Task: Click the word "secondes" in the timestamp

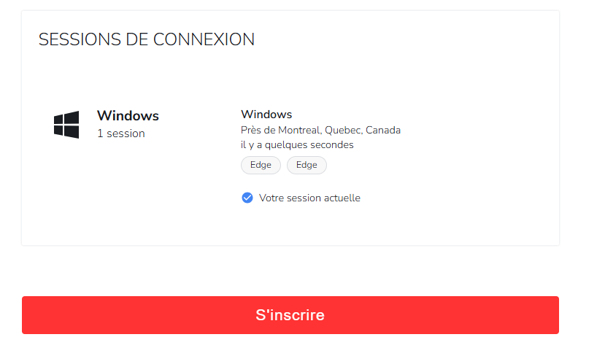Action: pos(331,145)
